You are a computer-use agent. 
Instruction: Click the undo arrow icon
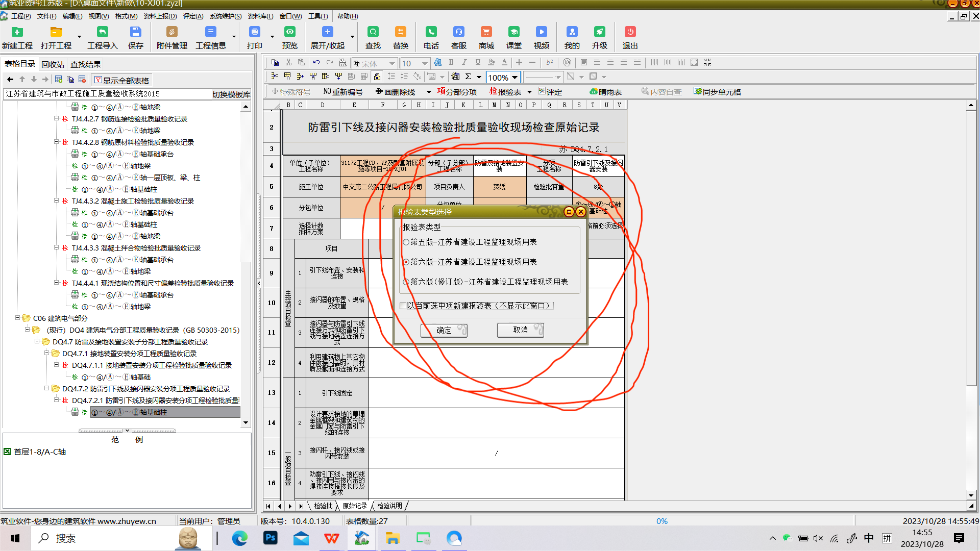pos(316,62)
